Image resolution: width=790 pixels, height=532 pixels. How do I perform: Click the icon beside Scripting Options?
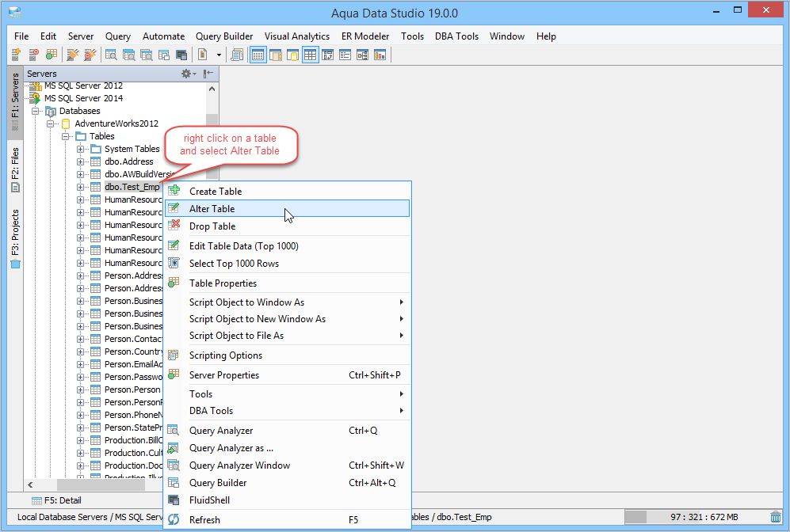(174, 355)
